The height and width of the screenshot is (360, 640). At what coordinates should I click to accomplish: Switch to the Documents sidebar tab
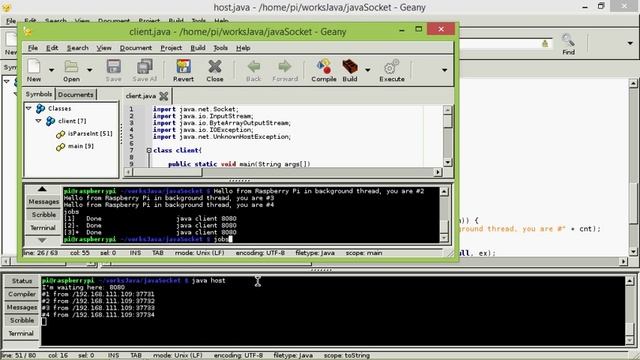point(76,94)
